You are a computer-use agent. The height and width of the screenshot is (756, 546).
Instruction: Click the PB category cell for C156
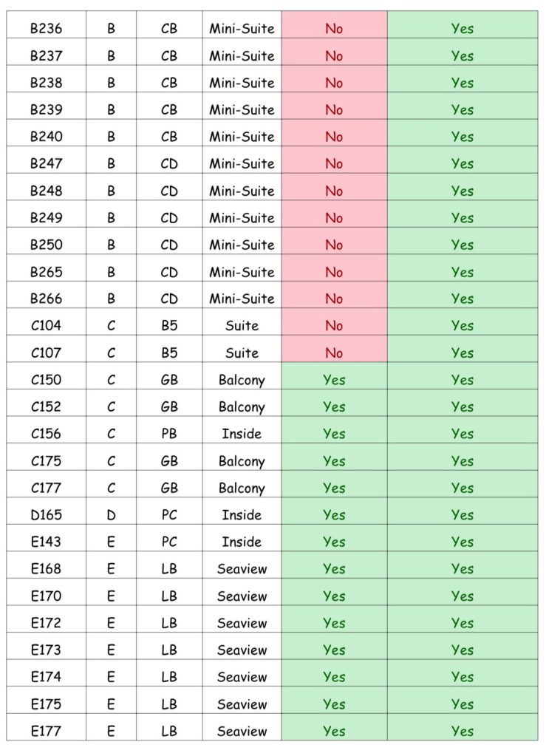coord(169,434)
